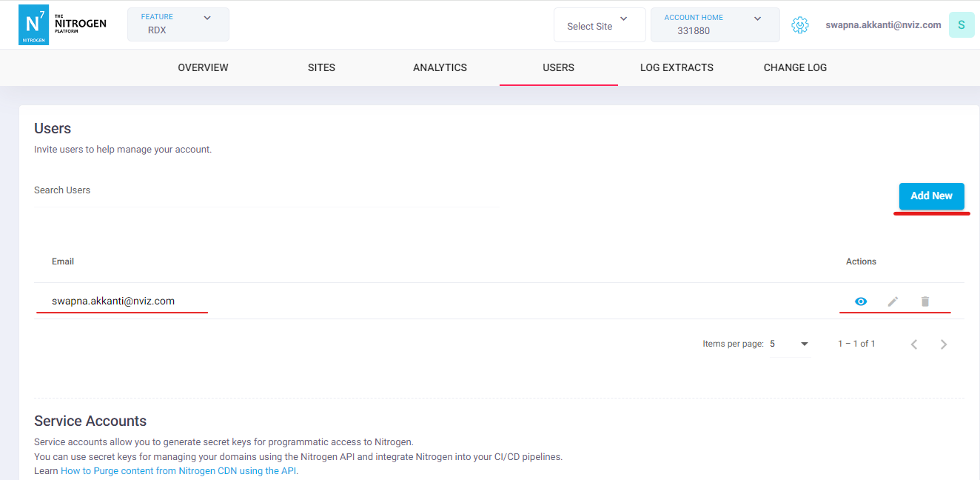Open the Sites tab
980x480 pixels.
[321, 67]
